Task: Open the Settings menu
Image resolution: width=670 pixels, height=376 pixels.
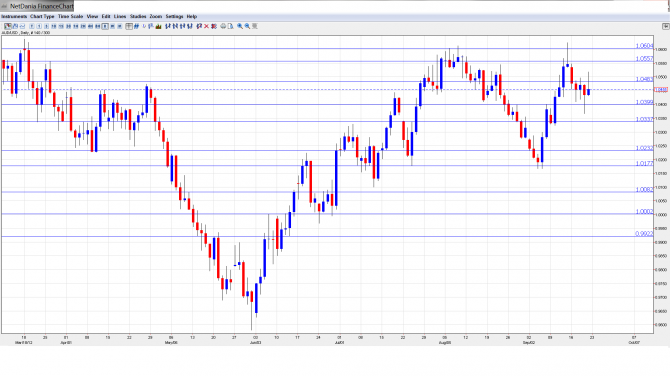Action: (174, 17)
